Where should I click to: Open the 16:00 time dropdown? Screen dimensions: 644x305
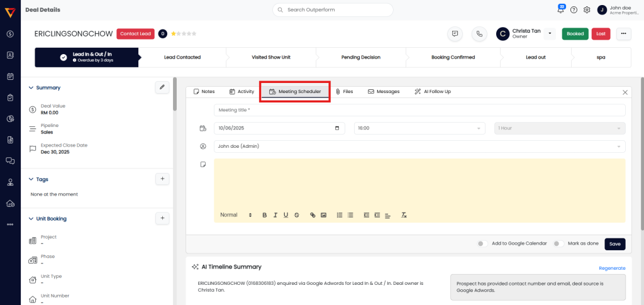[419, 128]
